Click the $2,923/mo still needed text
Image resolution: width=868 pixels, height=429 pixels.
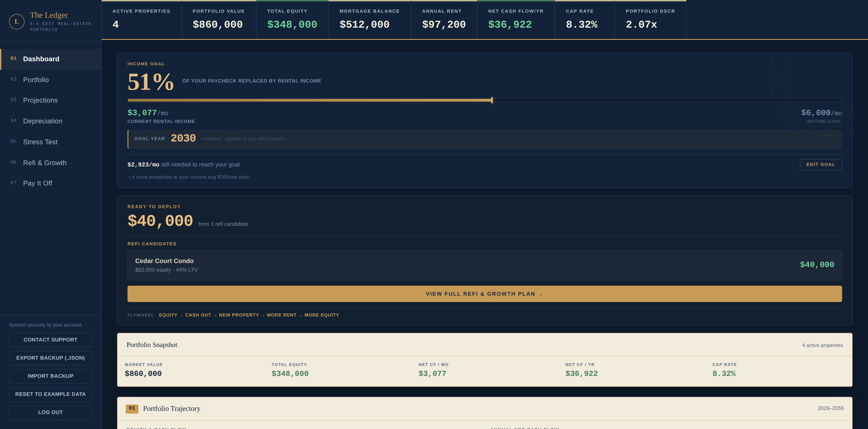click(183, 165)
